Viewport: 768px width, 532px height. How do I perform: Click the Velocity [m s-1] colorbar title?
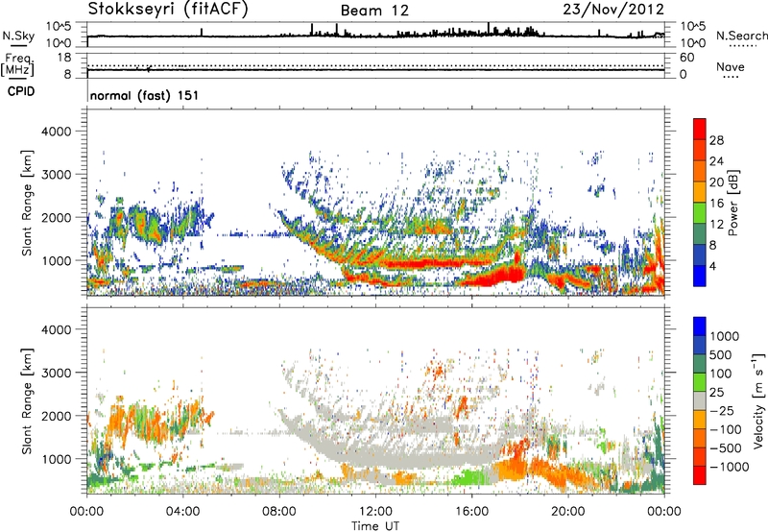(x=758, y=400)
